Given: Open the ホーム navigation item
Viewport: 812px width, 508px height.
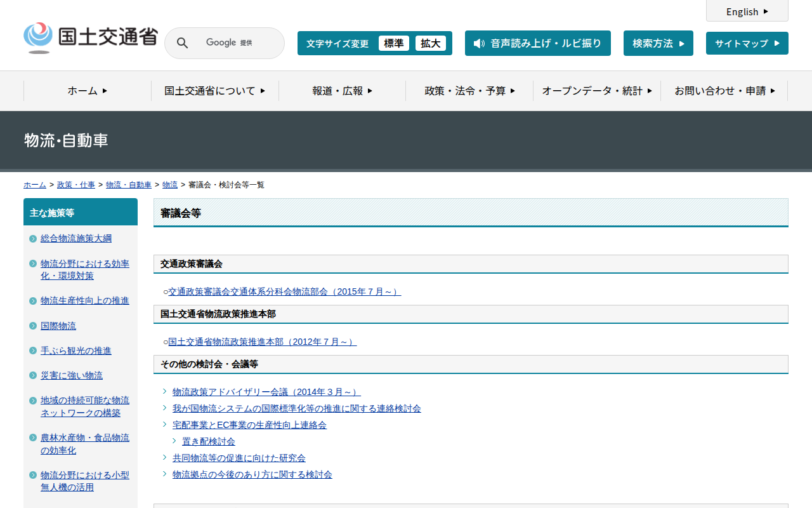Looking at the screenshot, I should 88,91.
